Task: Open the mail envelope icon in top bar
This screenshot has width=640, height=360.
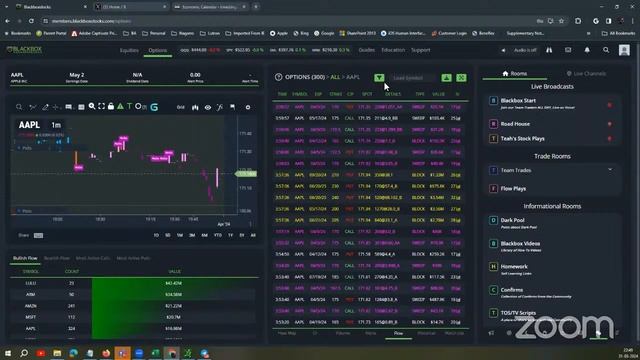Action: point(568,50)
